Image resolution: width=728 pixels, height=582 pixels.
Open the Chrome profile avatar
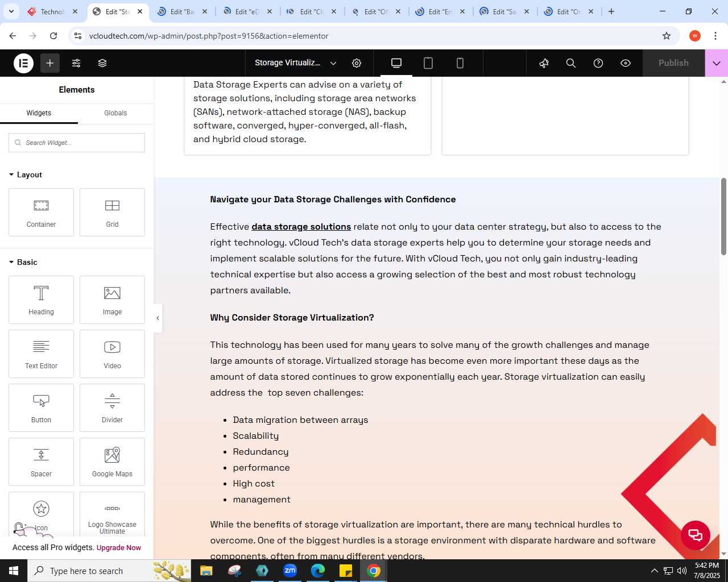click(694, 36)
